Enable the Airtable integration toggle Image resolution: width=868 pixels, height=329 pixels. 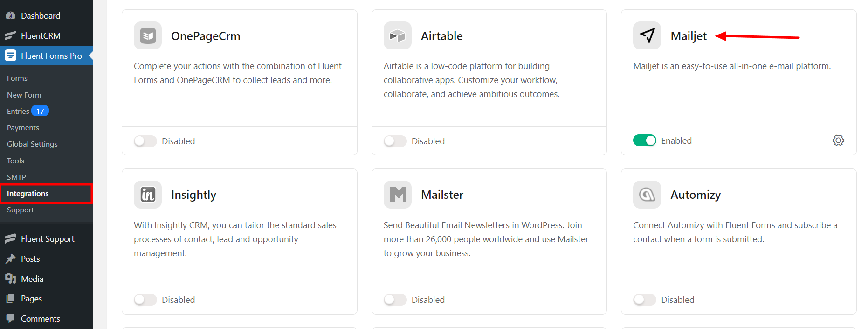[395, 141]
